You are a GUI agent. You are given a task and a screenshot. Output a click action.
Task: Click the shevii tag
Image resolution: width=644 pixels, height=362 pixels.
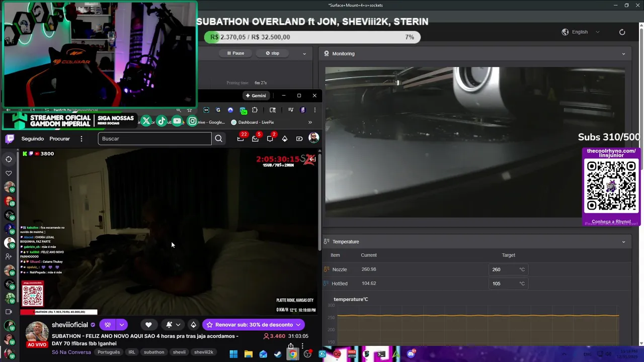click(179, 352)
